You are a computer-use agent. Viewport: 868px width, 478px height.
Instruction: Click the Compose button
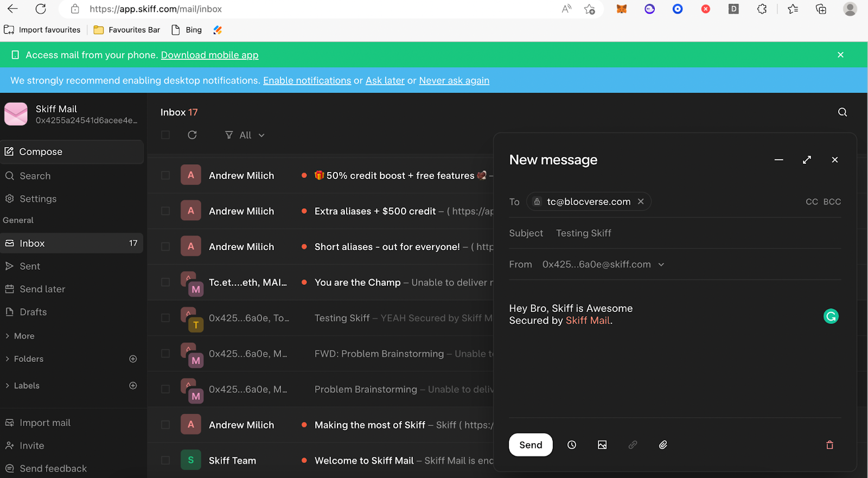pos(72,152)
